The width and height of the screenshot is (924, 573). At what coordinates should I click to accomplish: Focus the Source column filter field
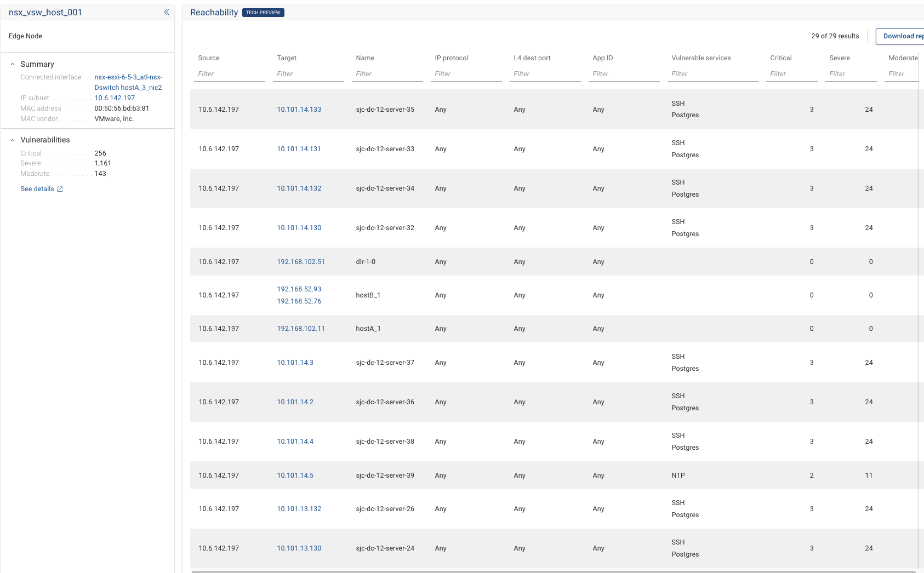(x=229, y=74)
